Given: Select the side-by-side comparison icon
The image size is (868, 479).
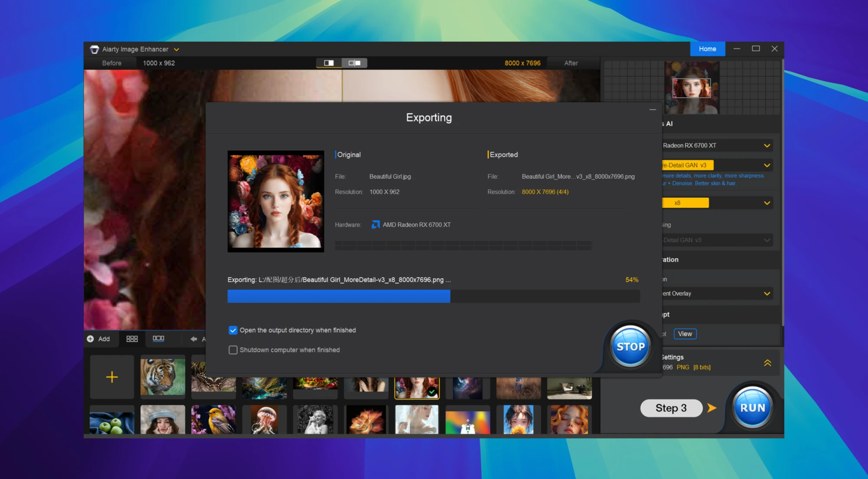Looking at the screenshot, I should [x=355, y=62].
